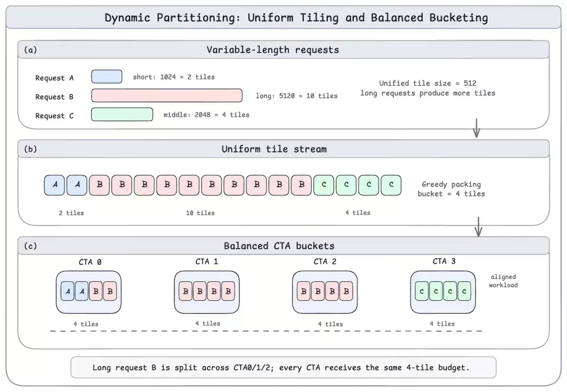Viewport: 567px width, 392px height.
Task: Click the last B tile inside CTA 0 bucket
Action: (110, 291)
